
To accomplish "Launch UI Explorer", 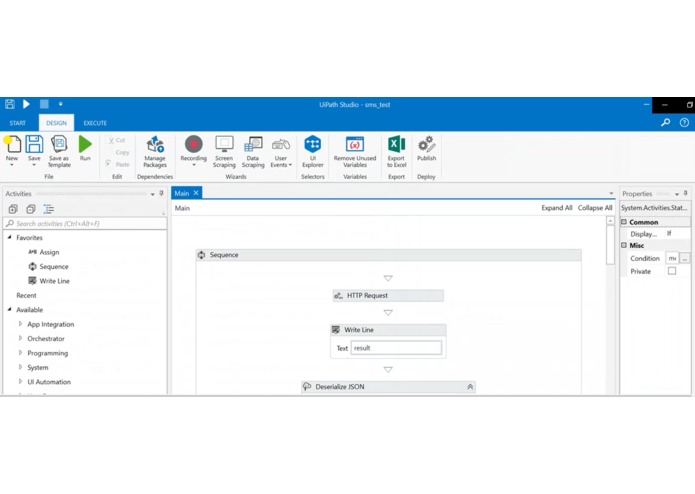I will (313, 152).
